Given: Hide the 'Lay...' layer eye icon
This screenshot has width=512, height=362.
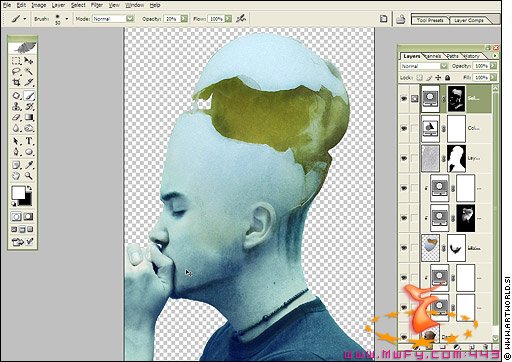Looking at the screenshot, I should 404,158.
